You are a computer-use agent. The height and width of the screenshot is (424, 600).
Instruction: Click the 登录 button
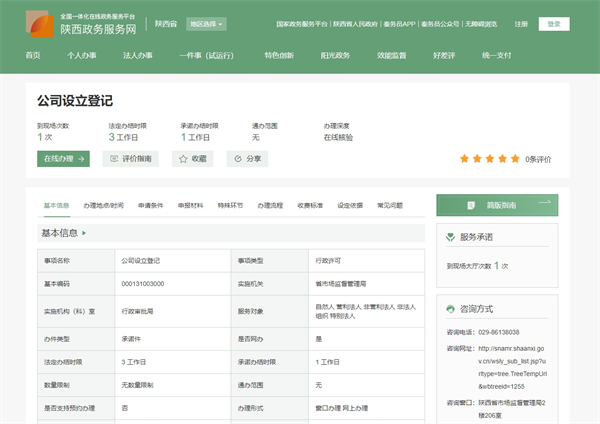pyautogui.click(x=554, y=24)
